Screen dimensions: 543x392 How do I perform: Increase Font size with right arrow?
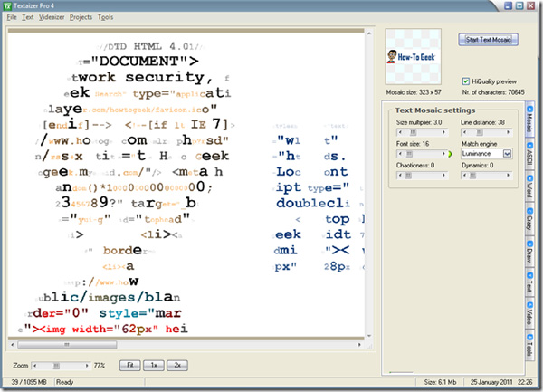(443, 154)
